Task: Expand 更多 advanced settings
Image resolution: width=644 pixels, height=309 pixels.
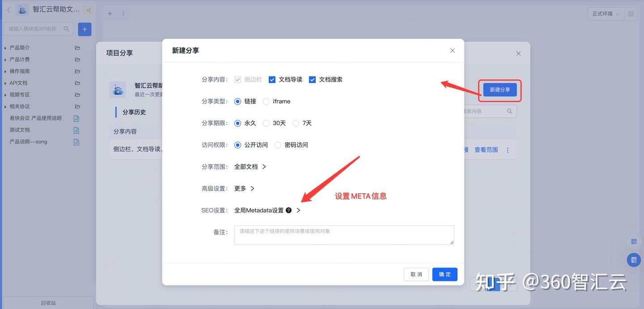Action: click(x=244, y=189)
